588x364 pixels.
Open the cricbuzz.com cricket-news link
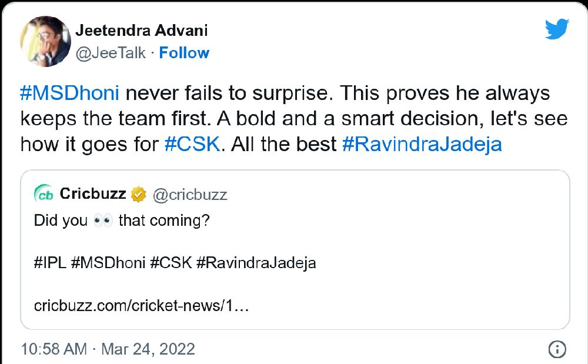(x=142, y=306)
